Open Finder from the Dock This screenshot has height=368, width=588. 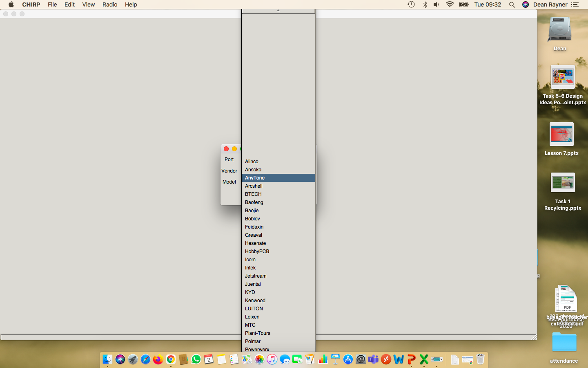click(x=107, y=359)
